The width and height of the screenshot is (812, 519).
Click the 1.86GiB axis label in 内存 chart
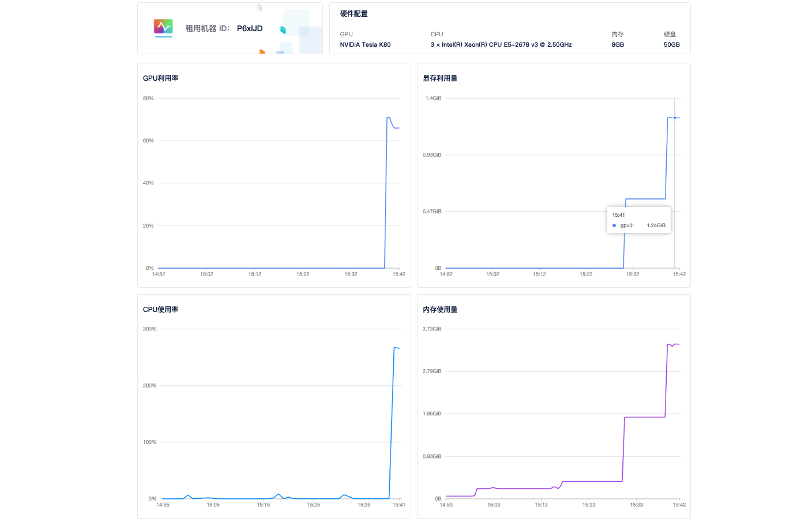pyautogui.click(x=432, y=414)
